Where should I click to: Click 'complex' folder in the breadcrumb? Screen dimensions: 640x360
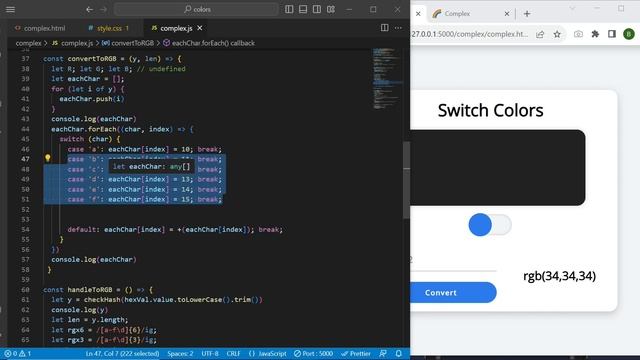click(x=28, y=43)
